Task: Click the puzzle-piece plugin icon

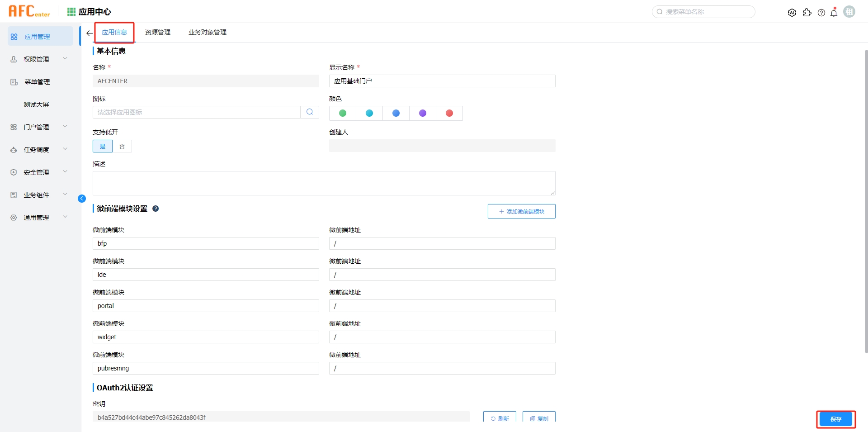Action: click(807, 13)
